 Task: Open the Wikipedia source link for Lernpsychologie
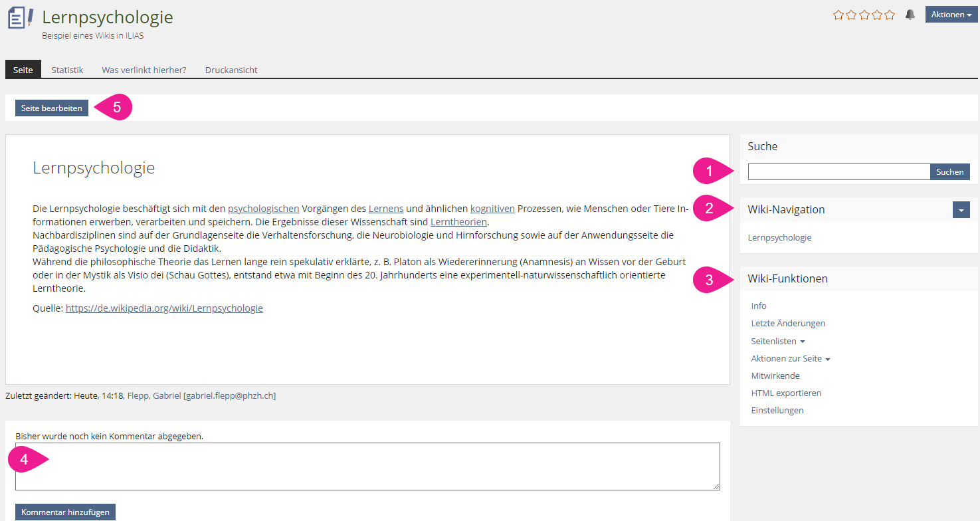(x=164, y=308)
